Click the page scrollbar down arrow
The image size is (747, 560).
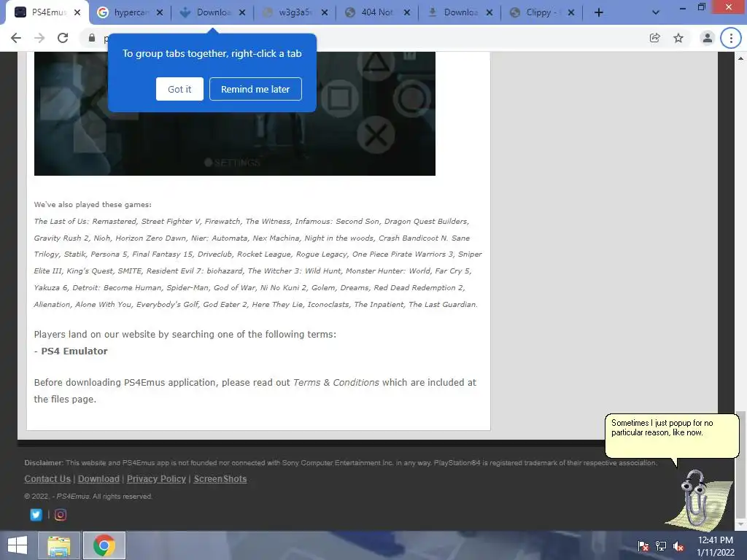[x=741, y=525]
